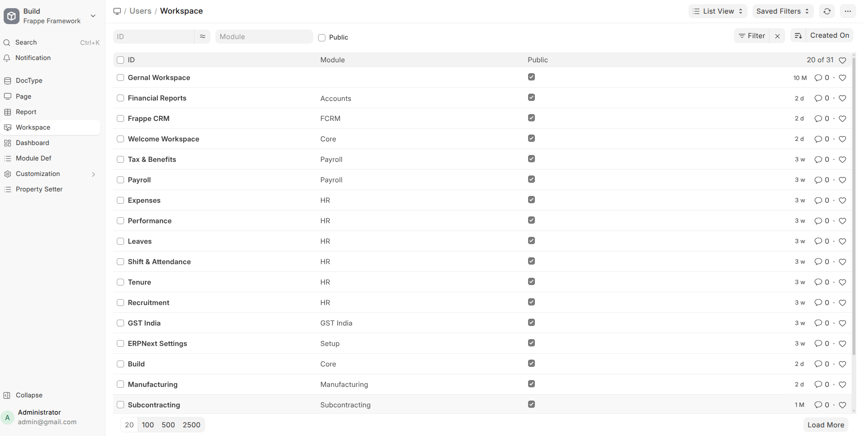Screen dimensions: 868x436
Task: Clear filters with the X icon
Action: pos(778,36)
